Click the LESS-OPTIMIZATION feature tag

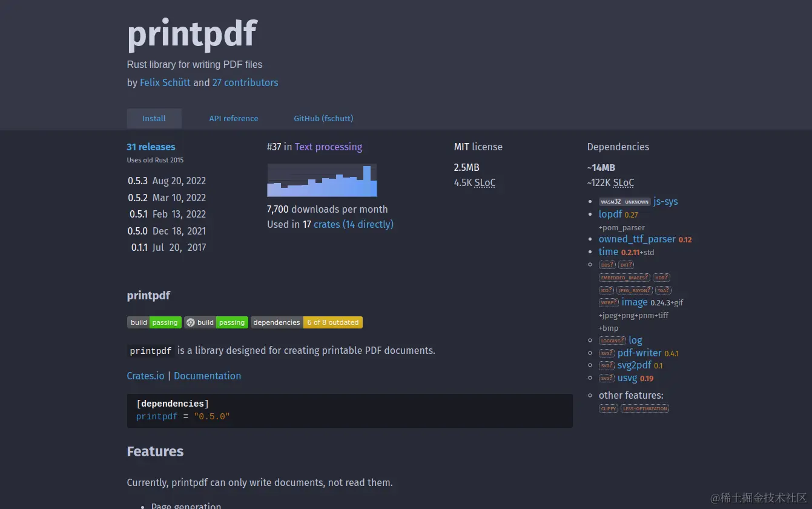click(645, 408)
